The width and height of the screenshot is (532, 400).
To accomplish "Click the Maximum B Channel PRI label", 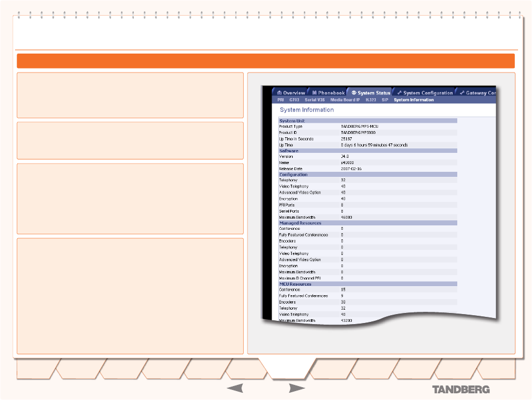I will click(x=299, y=278).
